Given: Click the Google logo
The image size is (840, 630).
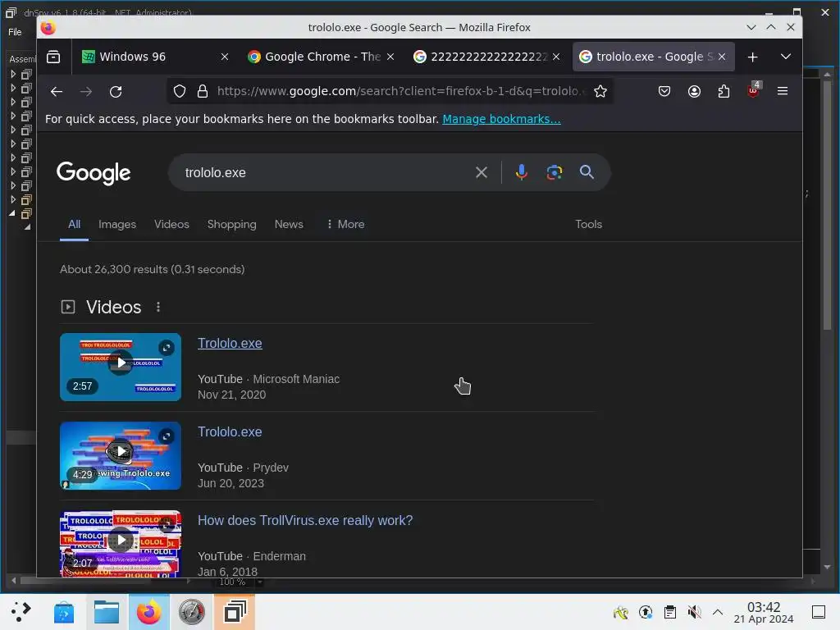Looking at the screenshot, I should point(94,173).
